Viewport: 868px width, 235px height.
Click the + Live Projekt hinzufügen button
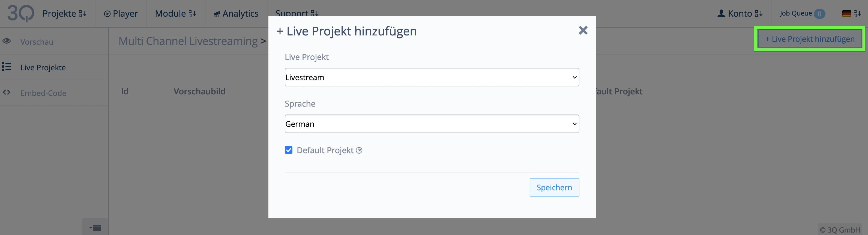pos(810,39)
